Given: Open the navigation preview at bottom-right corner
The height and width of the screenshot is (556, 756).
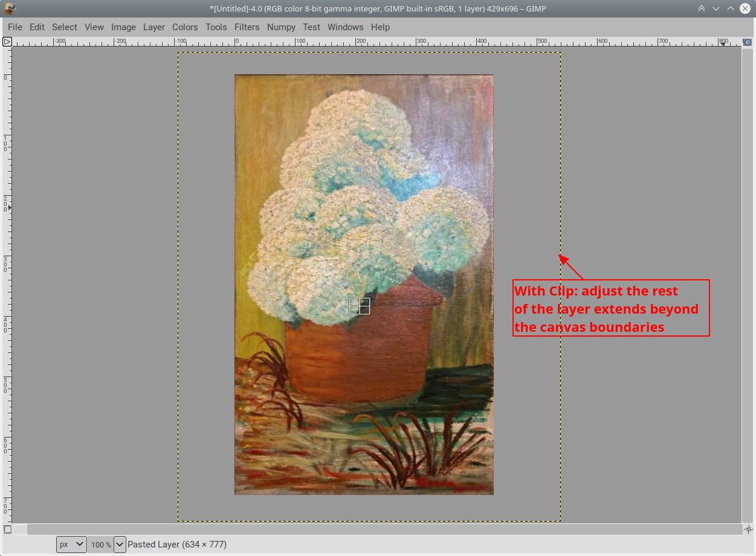Looking at the screenshot, I should [x=748, y=529].
